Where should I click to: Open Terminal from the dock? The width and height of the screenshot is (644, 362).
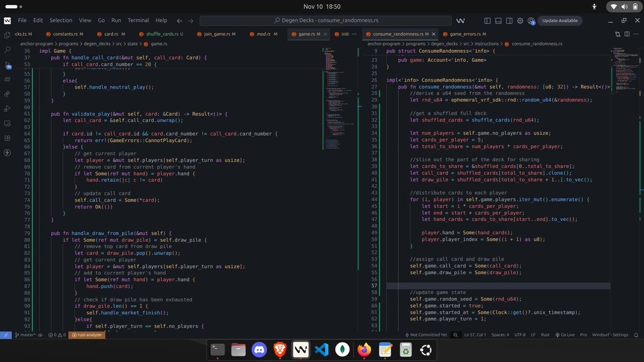pyautogui.click(x=218, y=351)
